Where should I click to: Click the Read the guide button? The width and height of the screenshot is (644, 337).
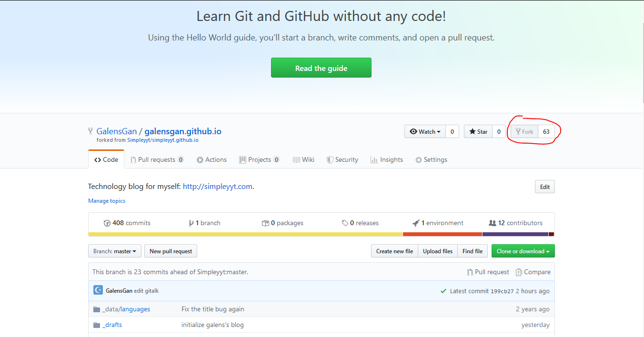[321, 68]
